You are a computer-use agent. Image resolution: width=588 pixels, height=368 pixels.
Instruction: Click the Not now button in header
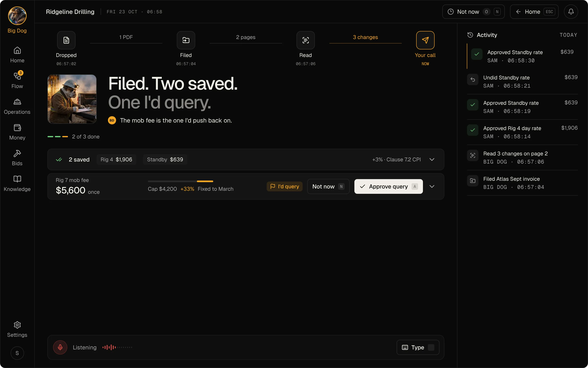click(x=473, y=12)
